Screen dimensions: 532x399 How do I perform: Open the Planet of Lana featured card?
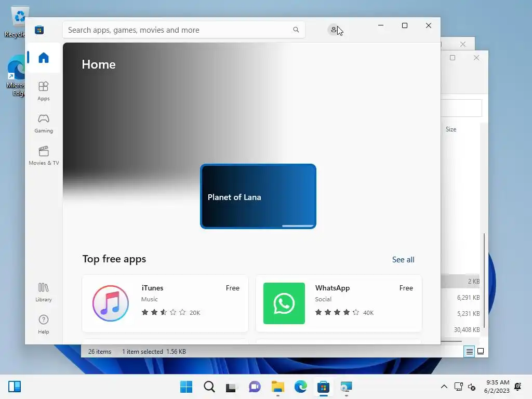click(x=258, y=196)
